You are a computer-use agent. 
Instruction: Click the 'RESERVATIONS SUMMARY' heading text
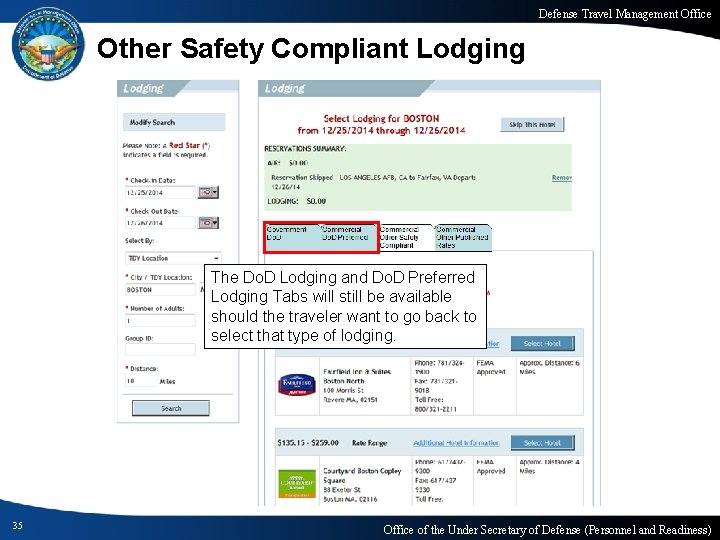(305, 149)
